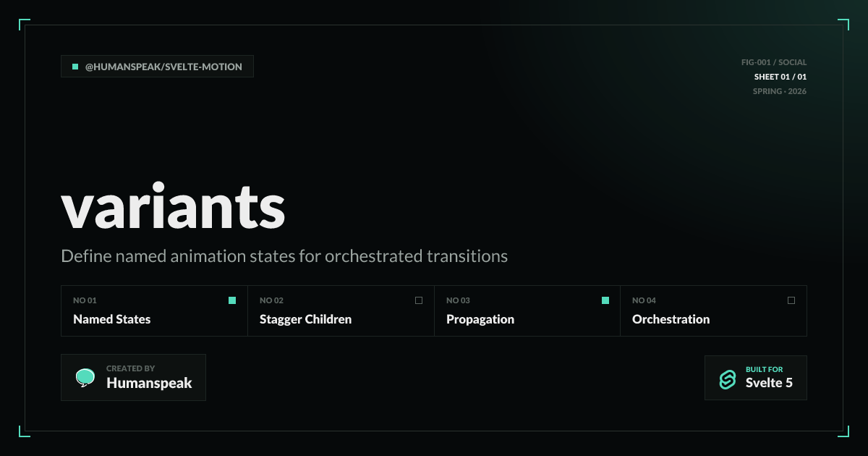
Task: Click the filled square marker in Named States card
Action: pos(232,300)
